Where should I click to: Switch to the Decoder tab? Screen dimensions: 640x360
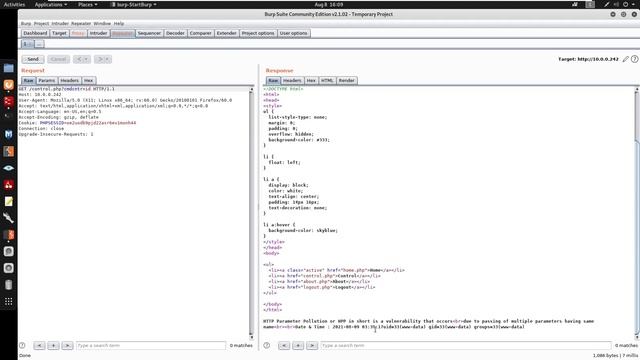click(175, 33)
